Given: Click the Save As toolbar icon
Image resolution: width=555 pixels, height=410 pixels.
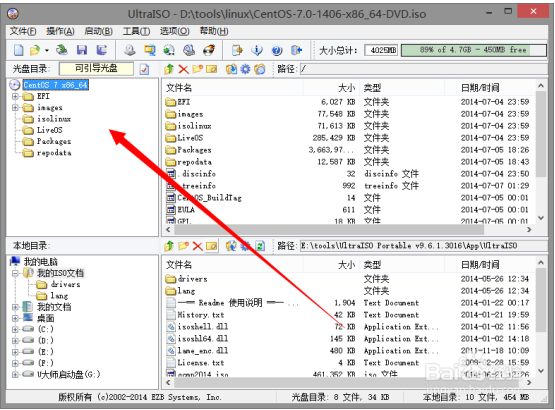Looking at the screenshot, I should (102, 50).
